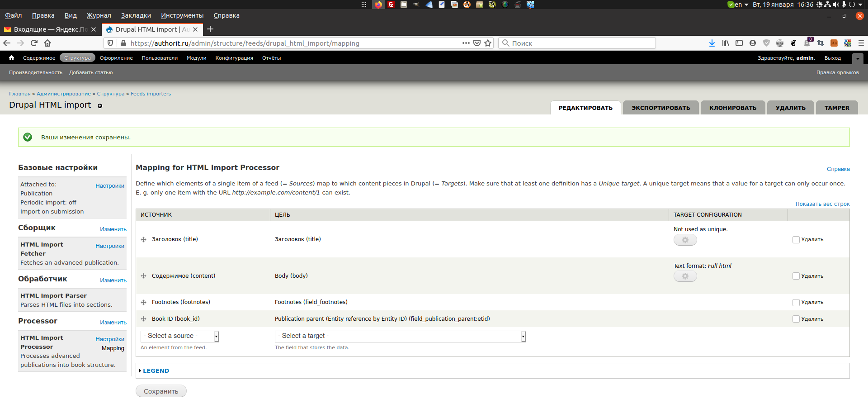
Task: Grab drag handle of Footnotes row
Action: click(x=144, y=302)
